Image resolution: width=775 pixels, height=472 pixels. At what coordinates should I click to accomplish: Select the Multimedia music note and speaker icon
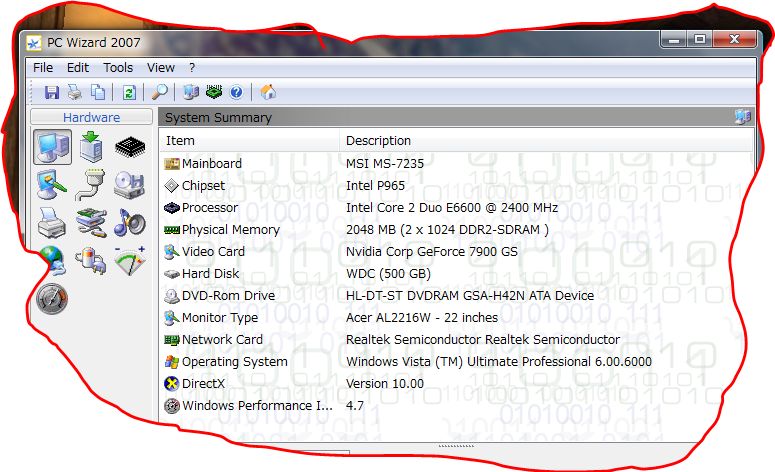(x=129, y=223)
